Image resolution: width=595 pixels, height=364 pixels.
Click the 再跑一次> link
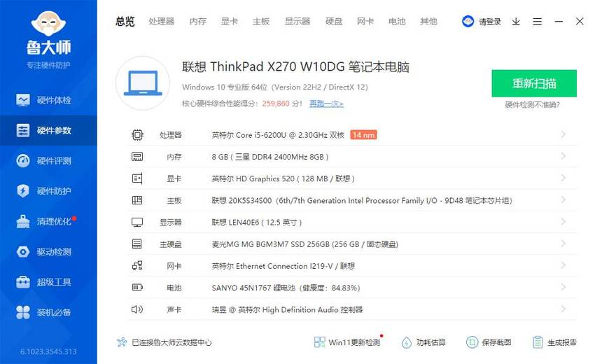tap(326, 104)
